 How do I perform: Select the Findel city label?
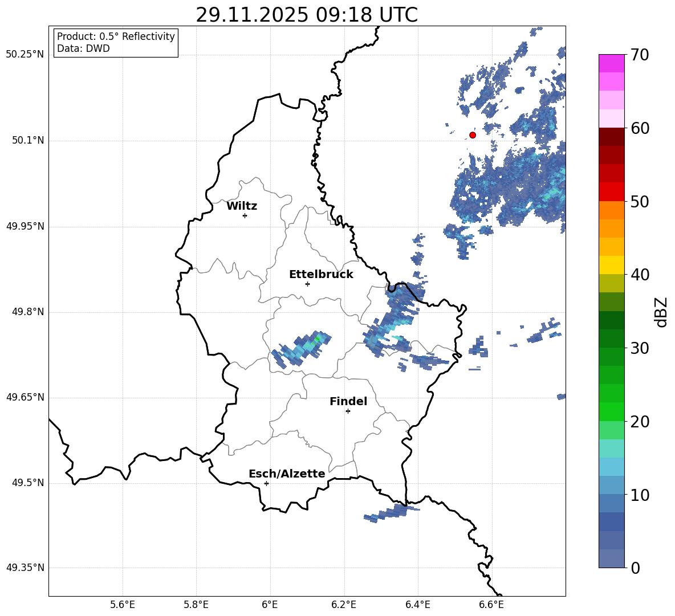348,401
